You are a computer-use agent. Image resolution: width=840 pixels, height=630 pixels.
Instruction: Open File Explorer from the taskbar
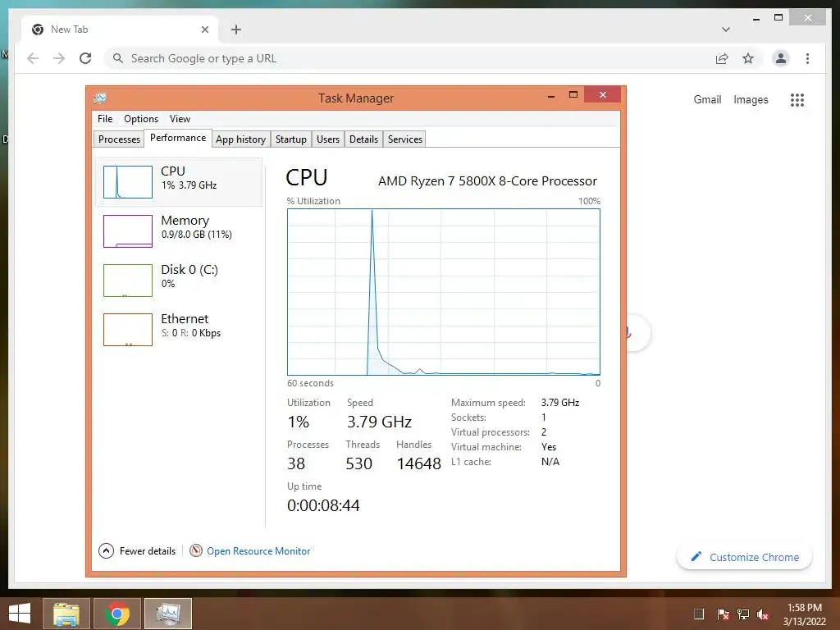click(66, 614)
